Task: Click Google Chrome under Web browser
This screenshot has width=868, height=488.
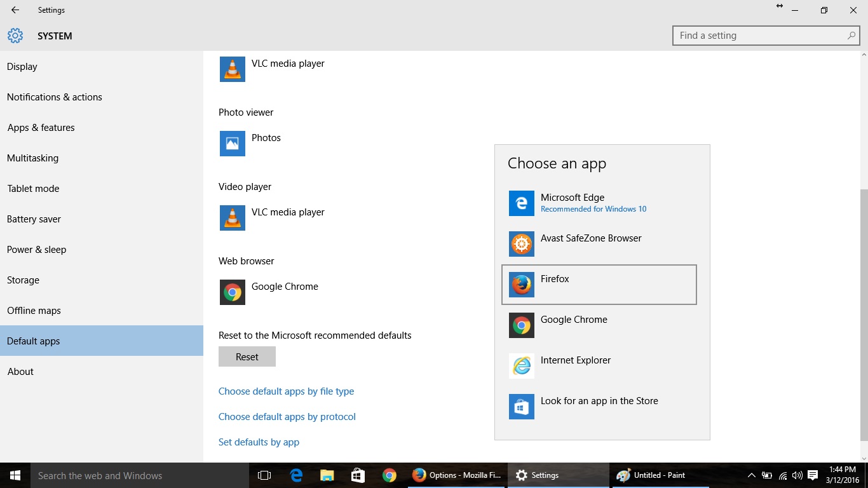Action: click(285, 287)
